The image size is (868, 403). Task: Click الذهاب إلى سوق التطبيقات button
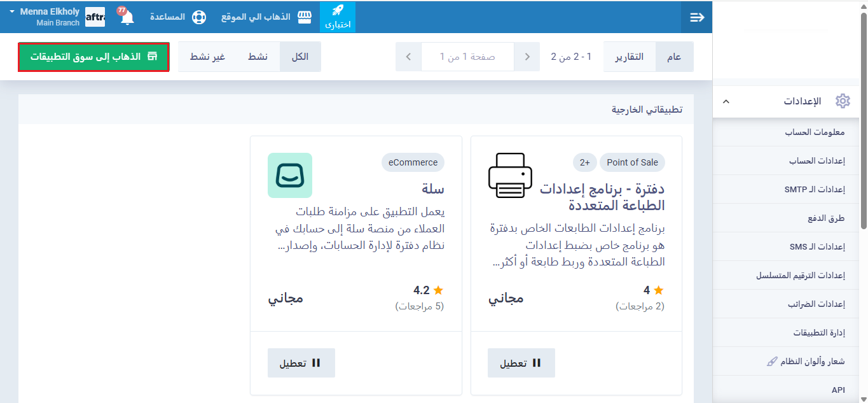[94, 57]
